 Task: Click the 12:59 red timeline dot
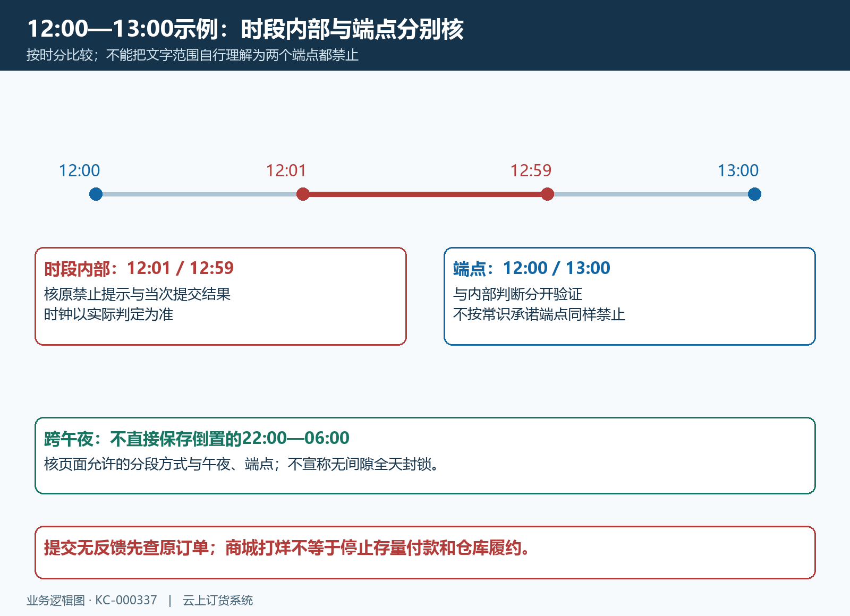pyautogui.click(x=547, y=194)
